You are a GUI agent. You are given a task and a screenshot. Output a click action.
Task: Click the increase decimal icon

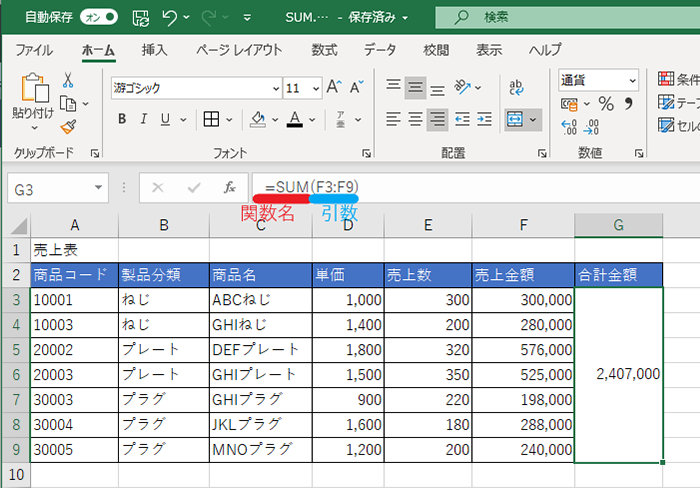point(569,127)
